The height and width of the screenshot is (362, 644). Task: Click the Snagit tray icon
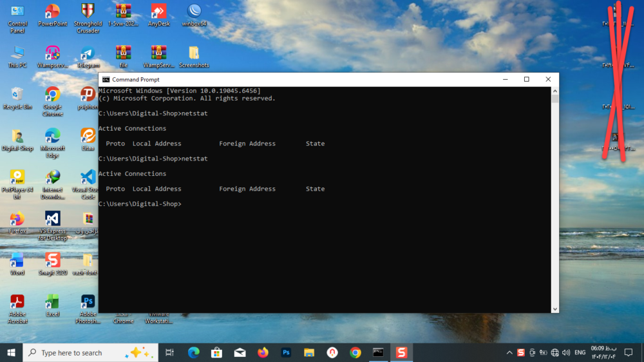[x=521, y=352]
